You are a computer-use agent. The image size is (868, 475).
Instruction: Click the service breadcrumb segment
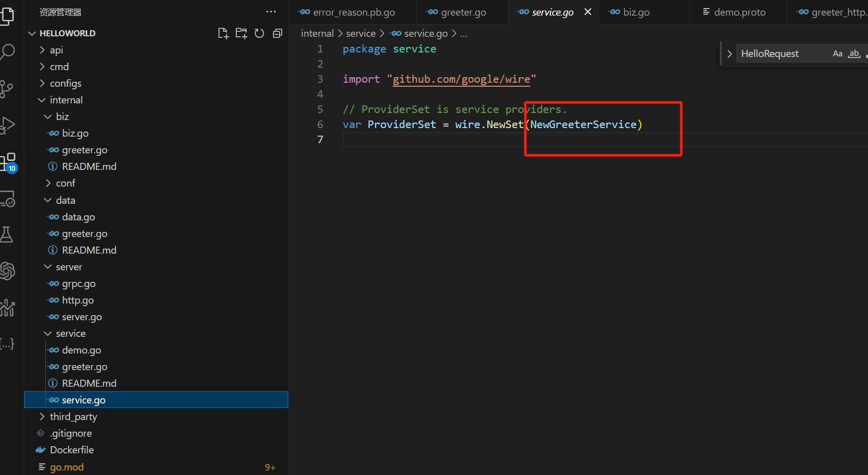(x=361, y=33)
